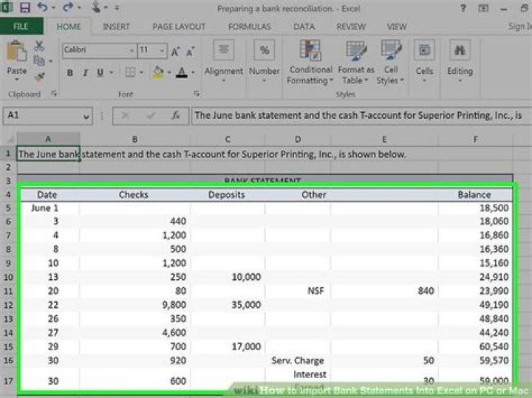532x398 pixels.
Task: Expand the font size dropdown showing 11
Action: coord(163,51)
